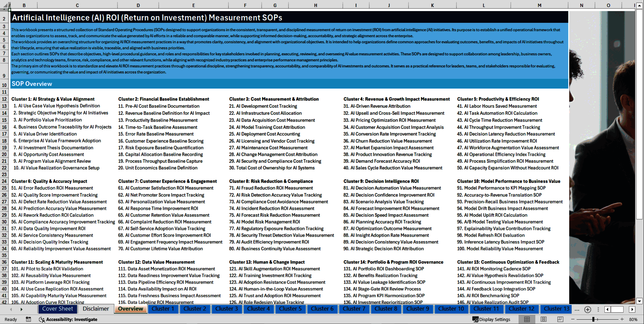Screen dimensions: 644x324
Task: Add a new worksheet with the plus icon
Action: [x=587, y=309]
